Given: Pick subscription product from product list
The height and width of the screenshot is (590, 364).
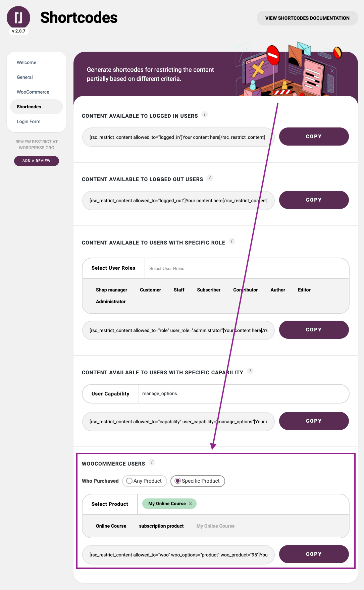Looking at the screenshot, I should coord(161,526).
